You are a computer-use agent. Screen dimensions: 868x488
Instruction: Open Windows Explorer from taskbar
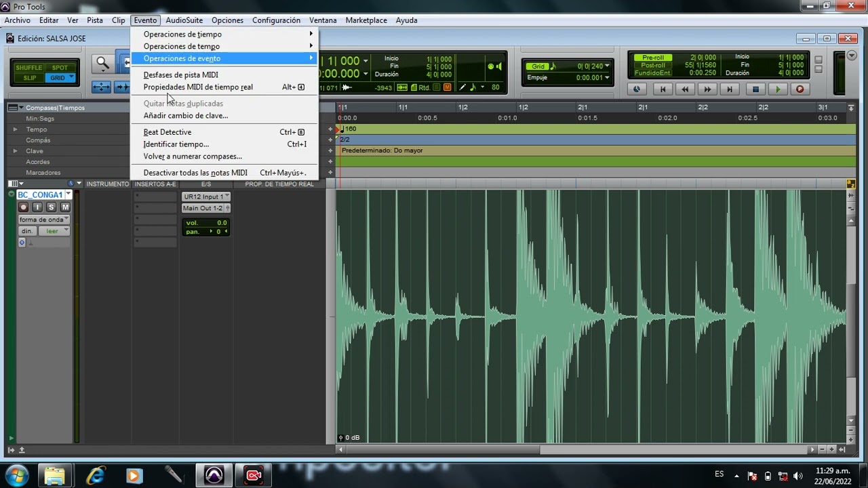[55, 475]
